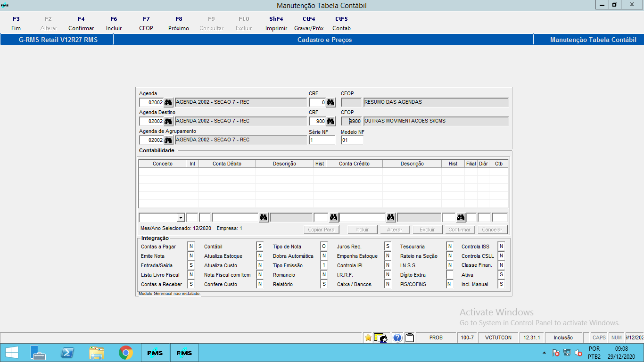
Task: Click Agenda de Agrupamento binoculars icon
Action: tap(168, 140)
